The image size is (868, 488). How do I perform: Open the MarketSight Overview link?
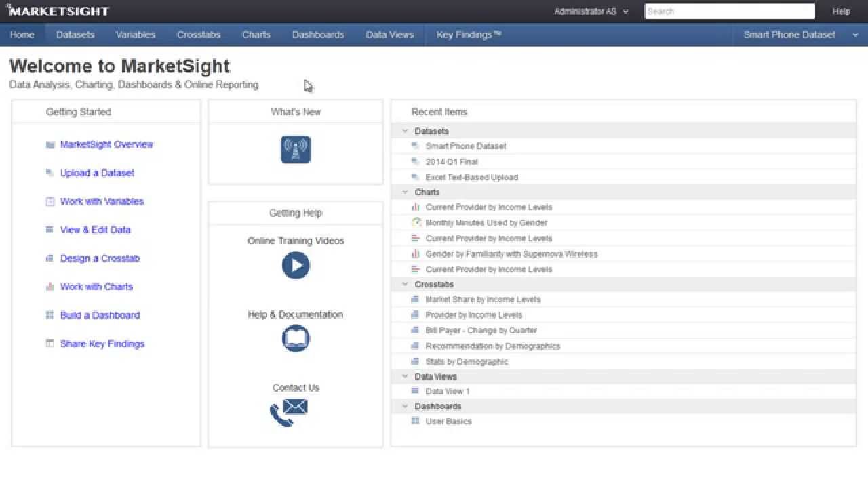pos(106,144)
